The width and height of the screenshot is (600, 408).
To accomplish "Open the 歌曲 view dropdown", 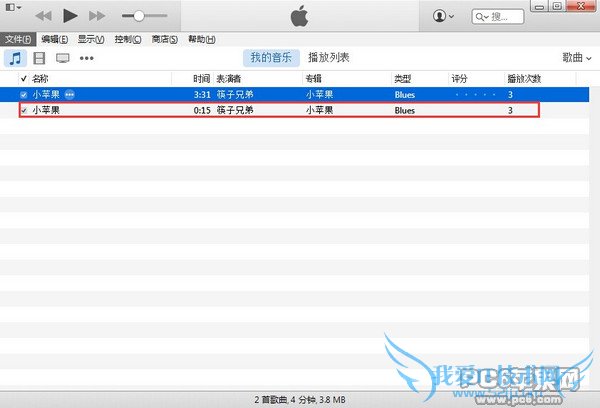I will [x=577, y=58].
